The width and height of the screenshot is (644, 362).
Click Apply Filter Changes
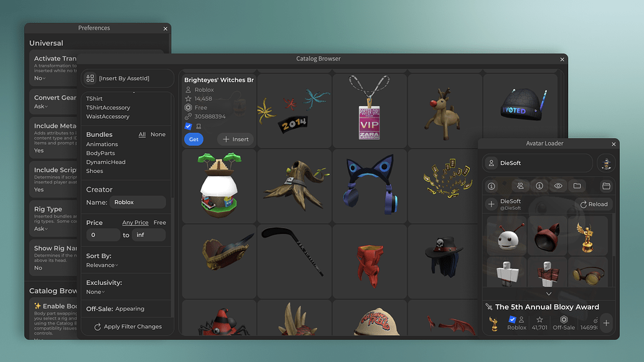click(128, 326)
